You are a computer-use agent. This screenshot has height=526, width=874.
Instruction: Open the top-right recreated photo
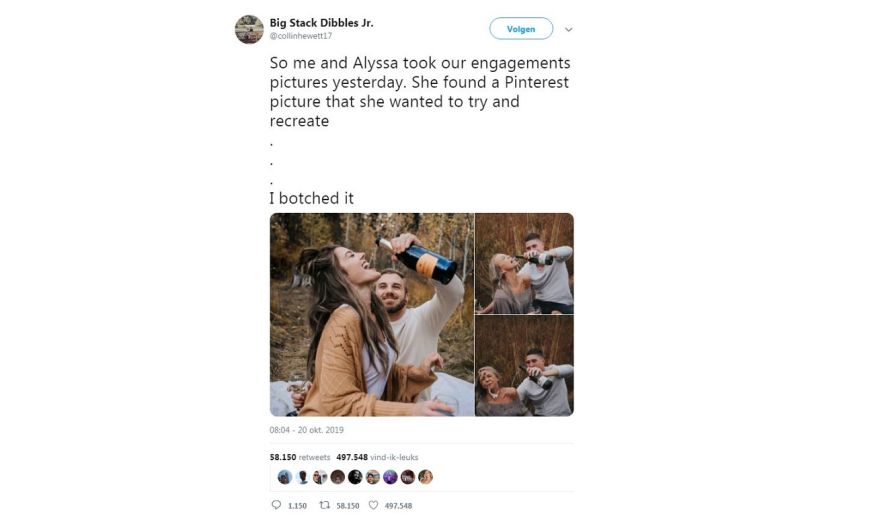(x=524, y=263)
